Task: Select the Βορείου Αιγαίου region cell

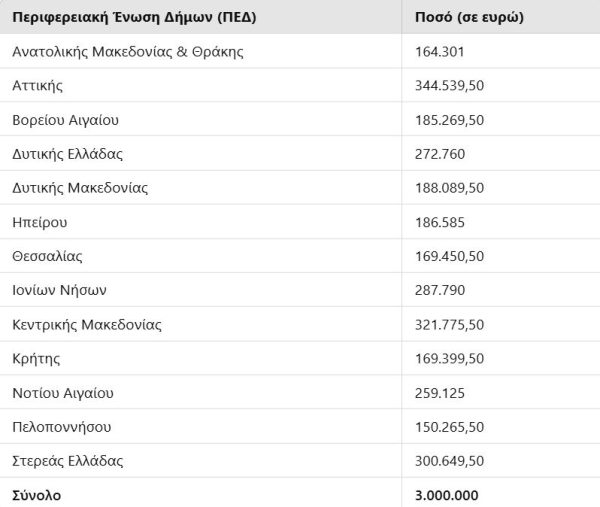Action: pyautogui.click(x=66, y=120)
